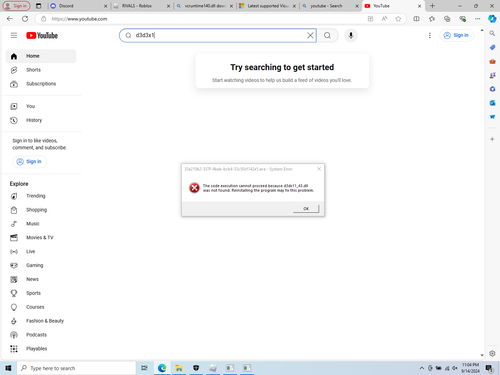Click inside the YouTube search field
500x375 pixels.
tap(218, 35)
